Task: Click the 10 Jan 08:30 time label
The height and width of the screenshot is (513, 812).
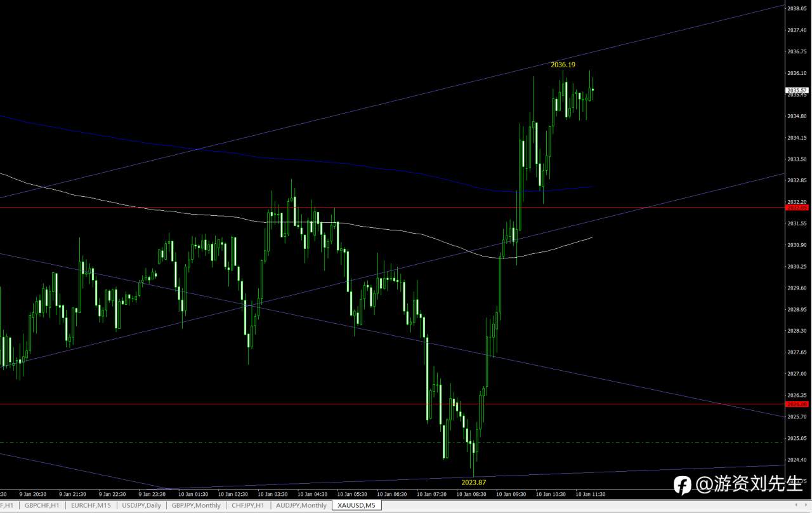Action: point(471,493)
